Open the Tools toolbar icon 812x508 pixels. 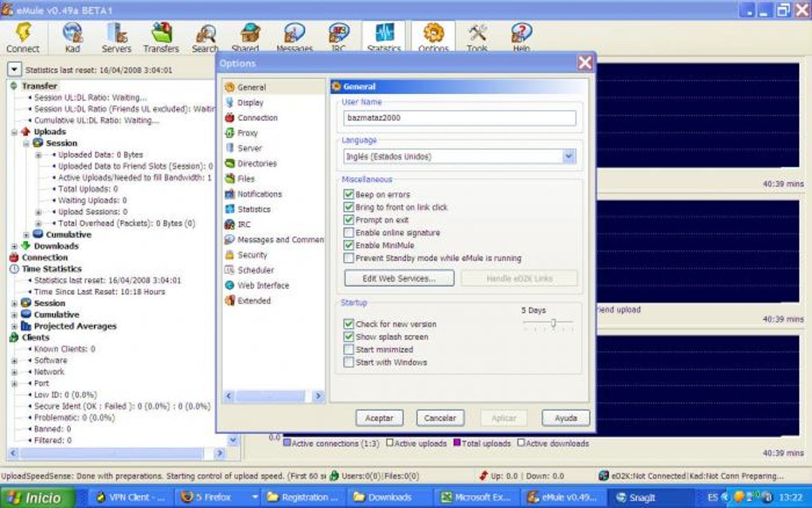(477, 32)
